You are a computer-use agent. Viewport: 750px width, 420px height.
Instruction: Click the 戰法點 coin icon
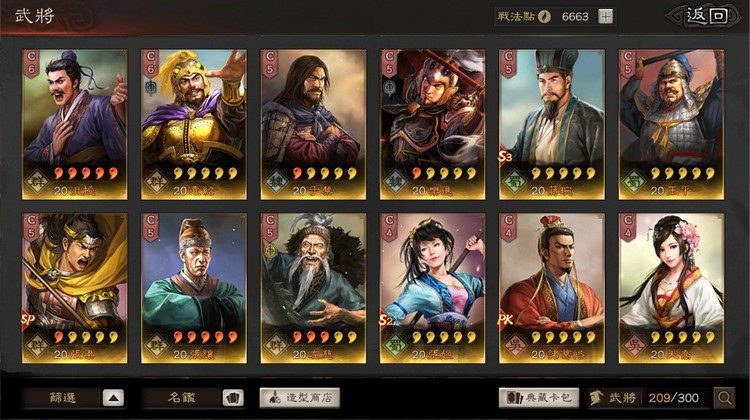(544, 17)
